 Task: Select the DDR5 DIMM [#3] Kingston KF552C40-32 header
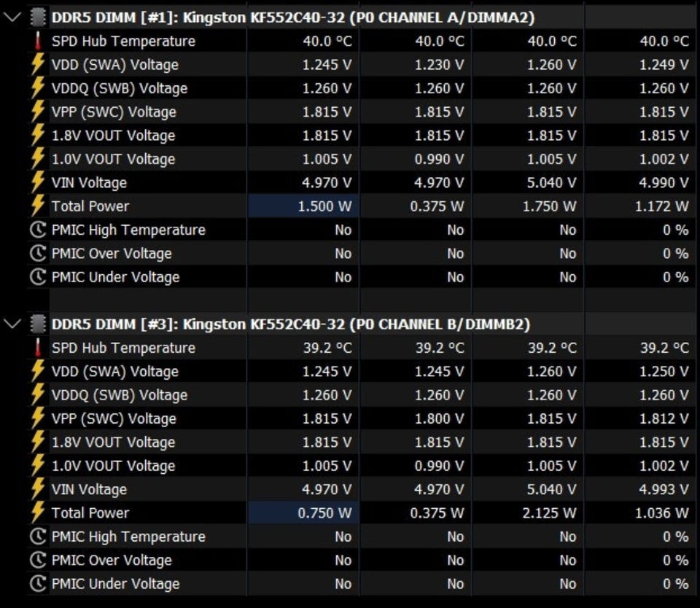click(291, 324)
